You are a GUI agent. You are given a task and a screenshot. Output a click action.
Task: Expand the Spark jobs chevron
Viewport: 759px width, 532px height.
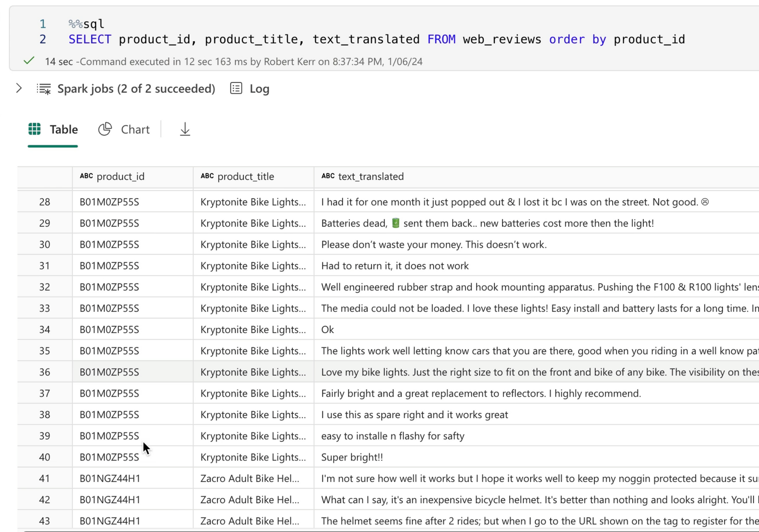(19, 88)
